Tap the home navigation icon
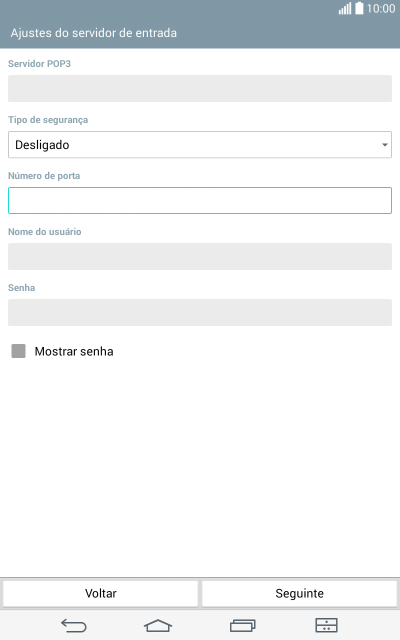This screenshot has height=640, width=400. coord(158,625)
